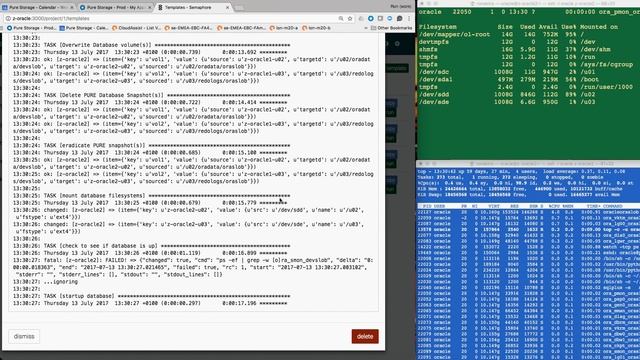Expand the bookmarks overflow chevron
Image resolution: width=640 pixels, height=360 pixels.
pyautogui.click(x=366, y=28)
